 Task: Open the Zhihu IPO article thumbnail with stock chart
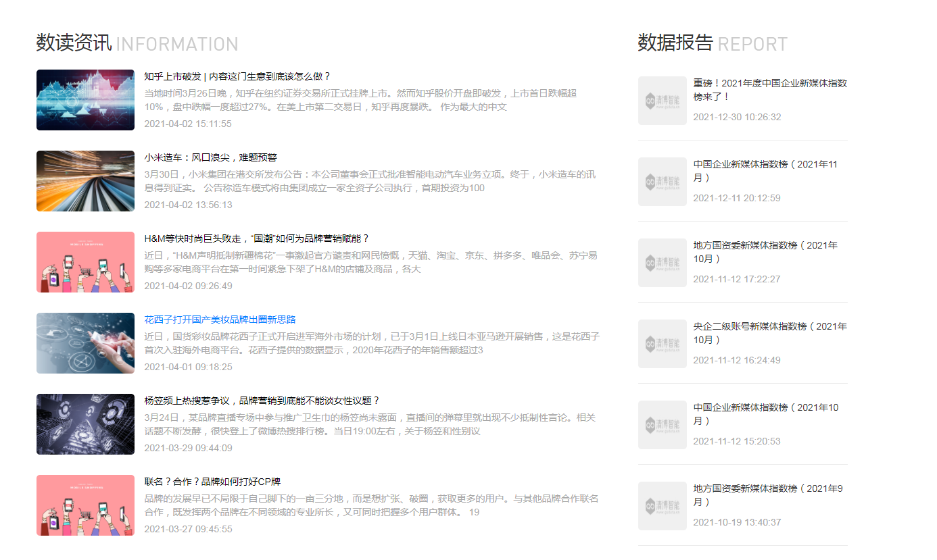click(x=85, y=100)
